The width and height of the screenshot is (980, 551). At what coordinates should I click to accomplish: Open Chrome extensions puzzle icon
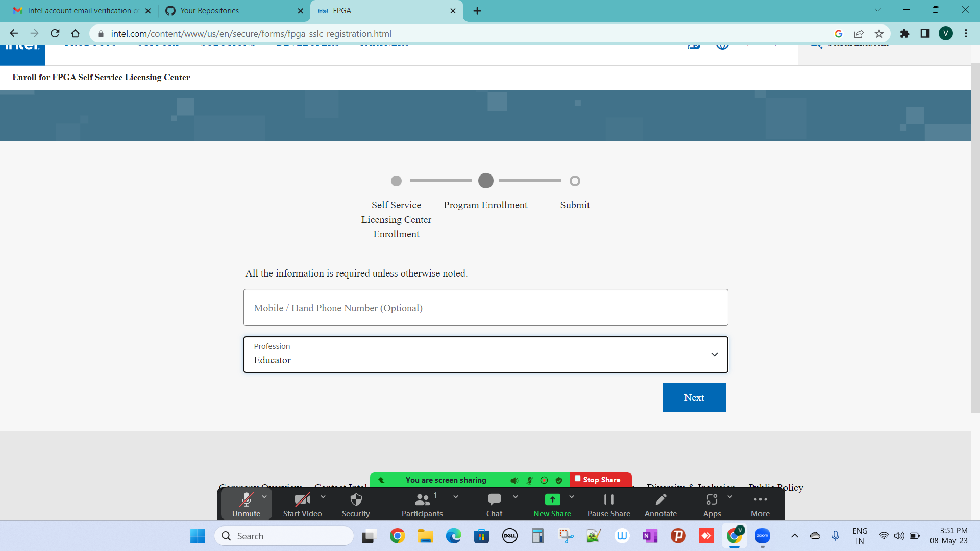tap(904, 34)
